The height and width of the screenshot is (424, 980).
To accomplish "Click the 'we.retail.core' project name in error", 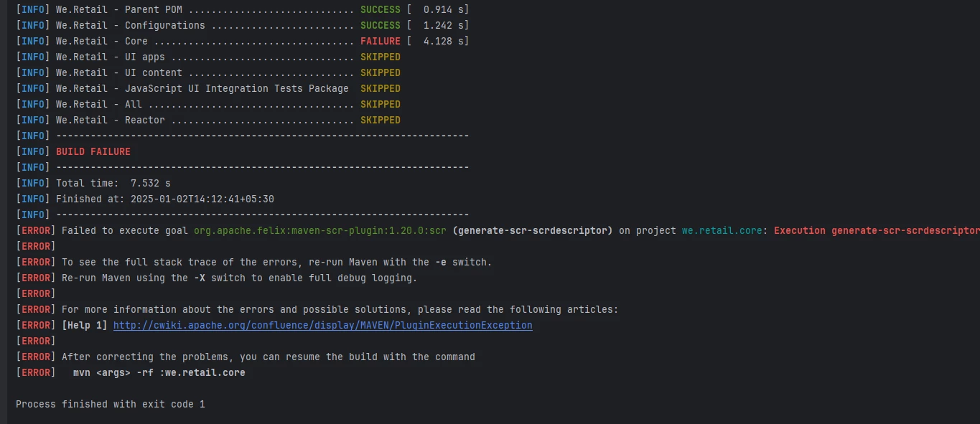I will click(x=722, y=230).
